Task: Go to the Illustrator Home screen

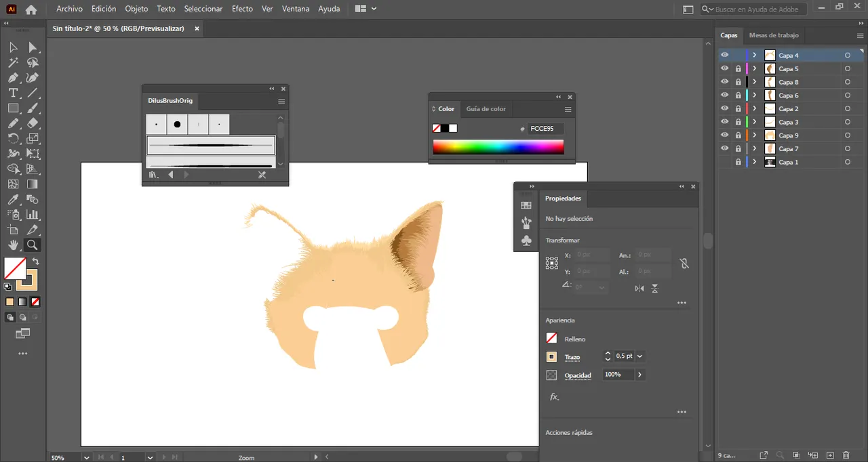Action: 31,9
